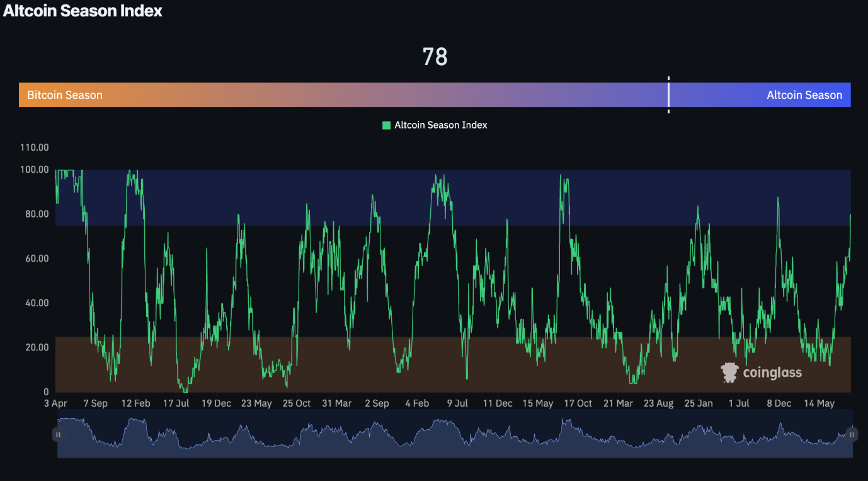Viewport: 868px width, 481px height.
Task: Click the coinglass mascot logo watermark
Action: pyautogui.click(x=729, y=373)
